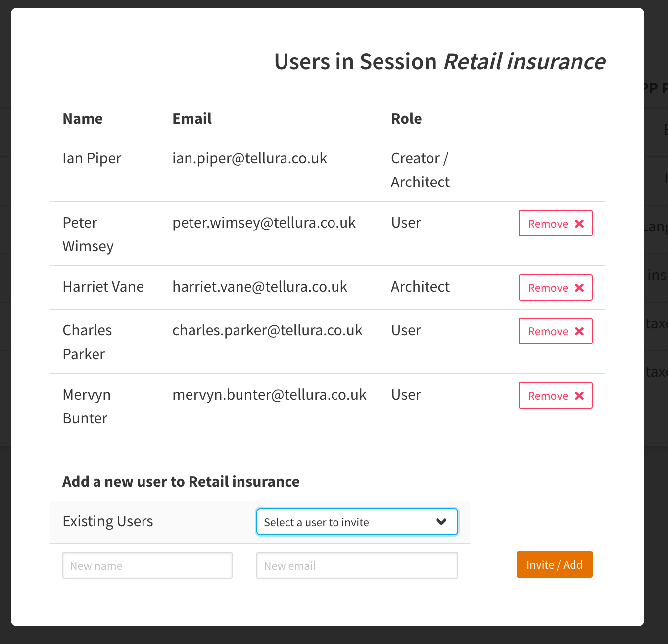This screenshot has width=668, height=644.
Task: Click the New email input field
Action: (357, 565)
